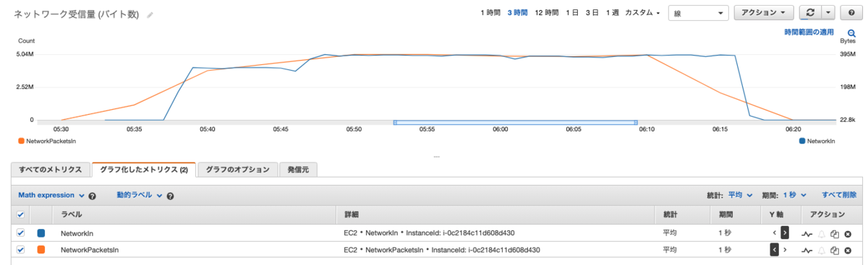This screenshot has height=265, width=868.
Task: Move NetworkPacketsIn to right Y axis arrow
Action: point(785,249)
